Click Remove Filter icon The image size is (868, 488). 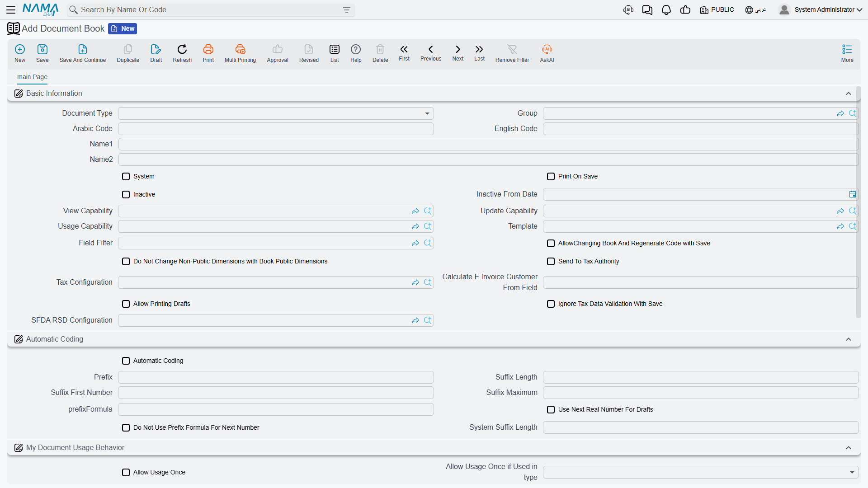(512, 53)
